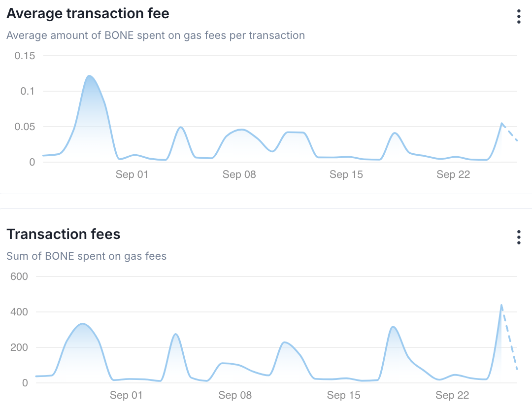Click the 0.15 y-axis label
Viewport: 532px width, 411px height.
(x=25, y=56)
